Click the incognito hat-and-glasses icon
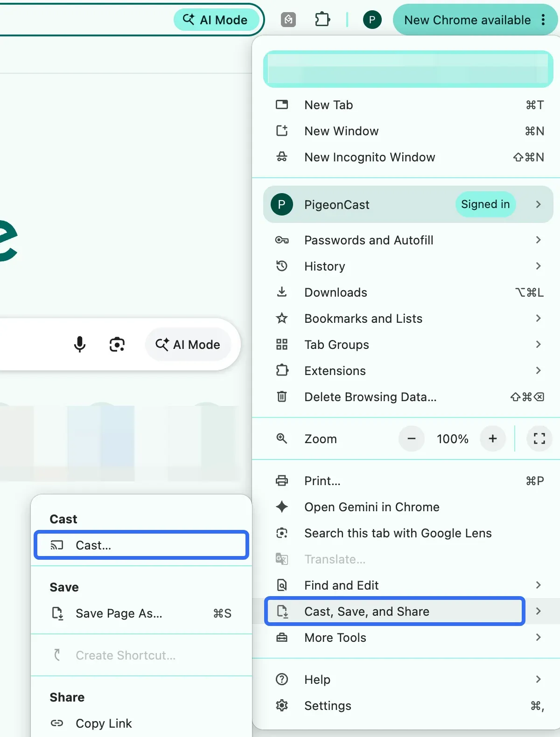Viewport: 560px width, 737px height. 282,157
